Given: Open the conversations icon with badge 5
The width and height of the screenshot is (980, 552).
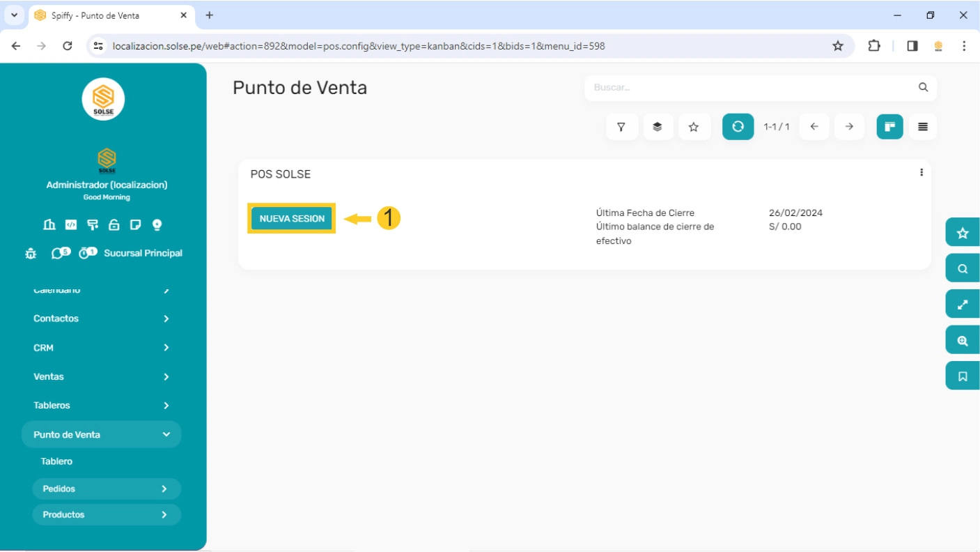Looking at the screenshot, I should click(59, 253).
